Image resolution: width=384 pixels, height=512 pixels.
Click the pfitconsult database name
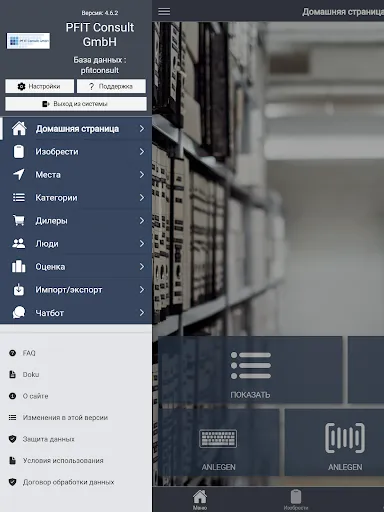[100, 70]
